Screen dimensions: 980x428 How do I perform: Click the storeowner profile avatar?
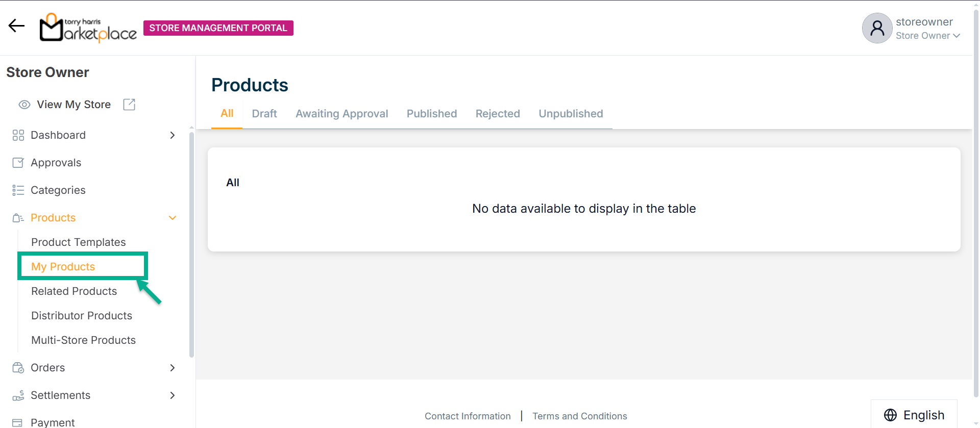coord(876,28)
